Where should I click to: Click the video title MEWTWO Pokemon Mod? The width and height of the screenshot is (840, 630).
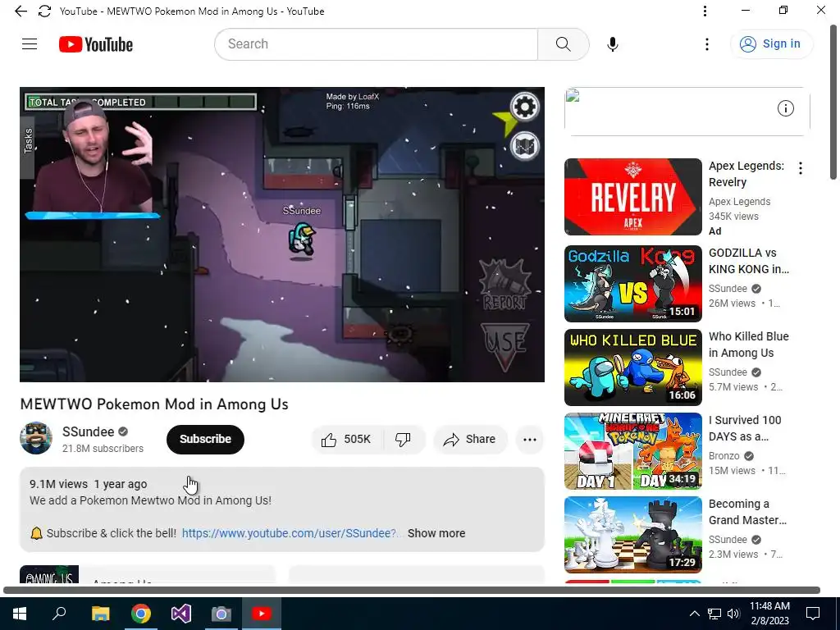coord(154,404)
